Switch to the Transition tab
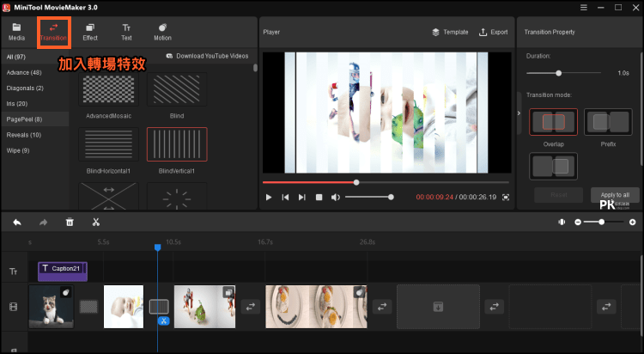Image resolution: width=644 pixels, height=354 pixels. [53, 32]
